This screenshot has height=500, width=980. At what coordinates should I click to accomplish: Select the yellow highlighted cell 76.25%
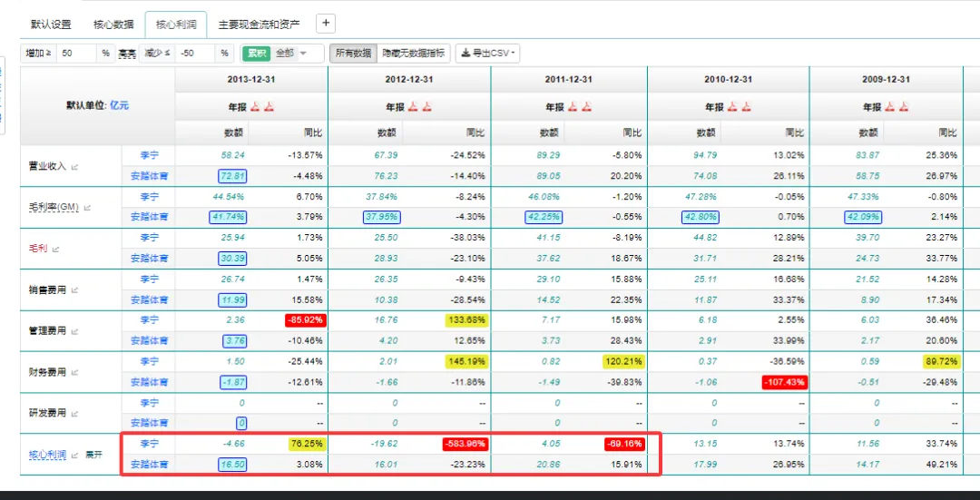click(x=307, y=444)
